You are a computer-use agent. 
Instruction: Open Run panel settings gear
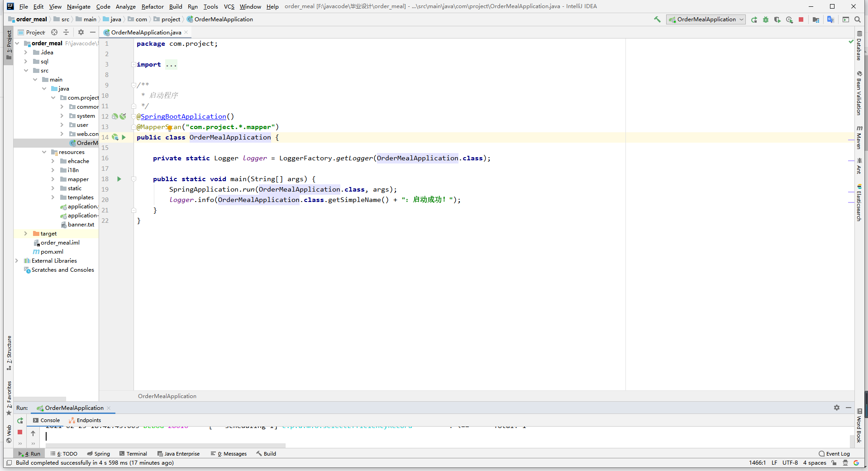(x=837, y=408)
